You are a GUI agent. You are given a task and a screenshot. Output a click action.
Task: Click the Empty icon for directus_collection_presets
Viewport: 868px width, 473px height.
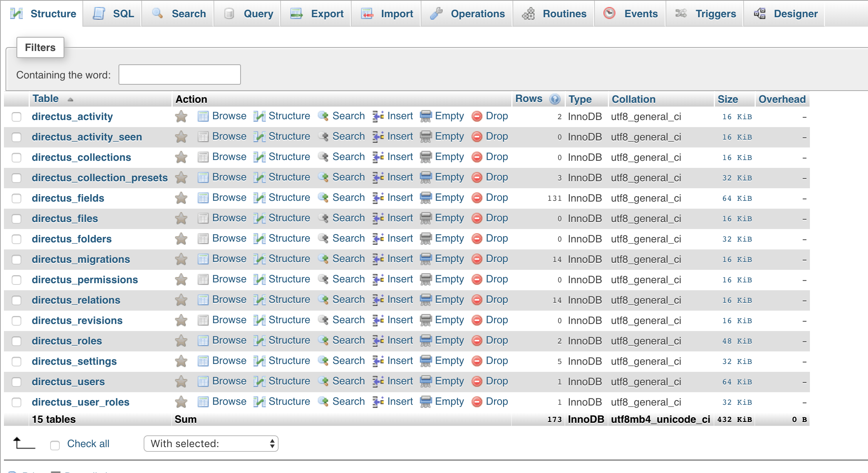(426, 177)
